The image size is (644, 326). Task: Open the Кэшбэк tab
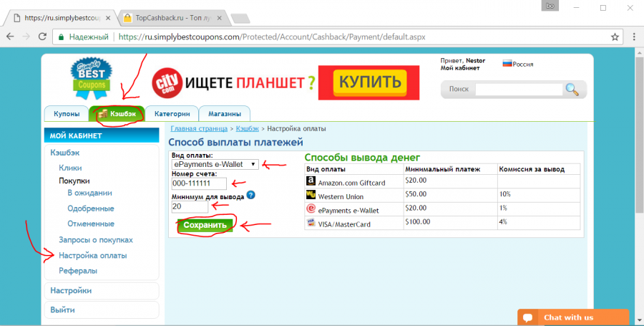click(x=117, y=114)
